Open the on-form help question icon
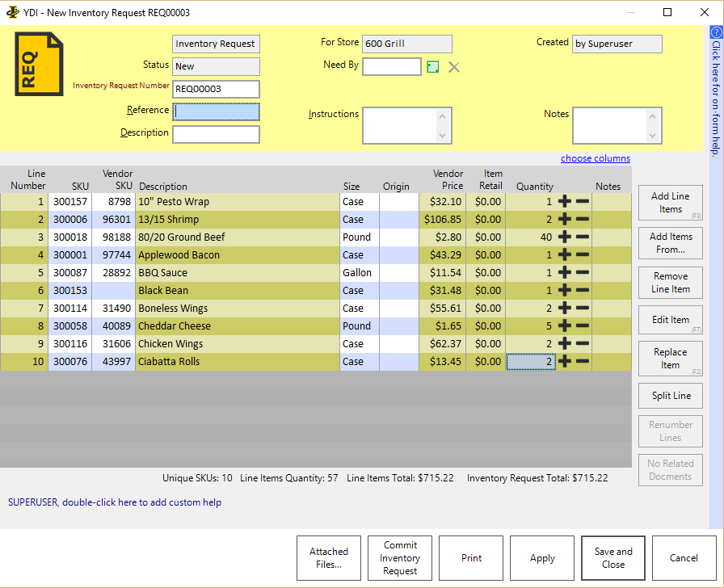Image resolution: width=724 pixels, height=588 pixels. pos(716,32)
